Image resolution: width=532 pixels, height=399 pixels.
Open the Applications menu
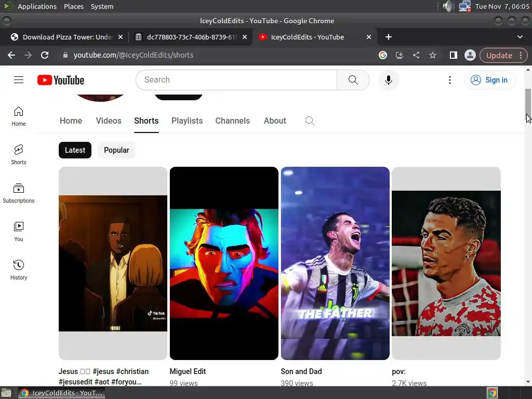click(x=37, y=6)
